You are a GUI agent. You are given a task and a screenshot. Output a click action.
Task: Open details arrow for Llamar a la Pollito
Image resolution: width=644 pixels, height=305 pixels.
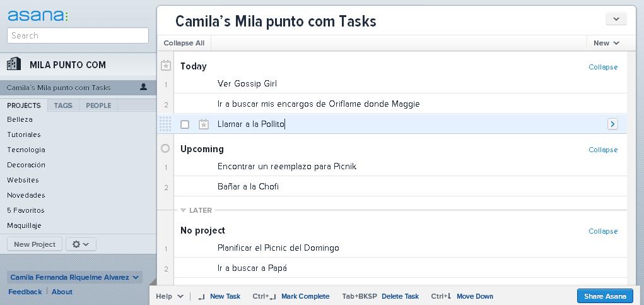[612, 124]
